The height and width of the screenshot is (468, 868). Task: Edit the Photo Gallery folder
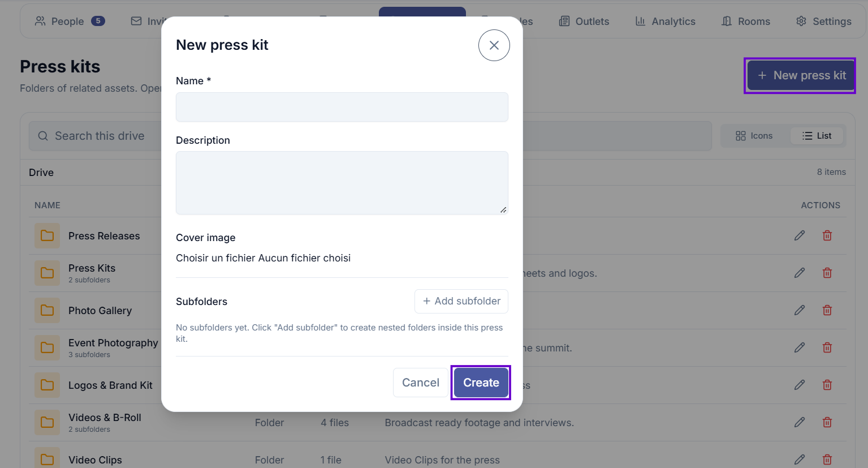pyautogui.click(x=799, y=310)
